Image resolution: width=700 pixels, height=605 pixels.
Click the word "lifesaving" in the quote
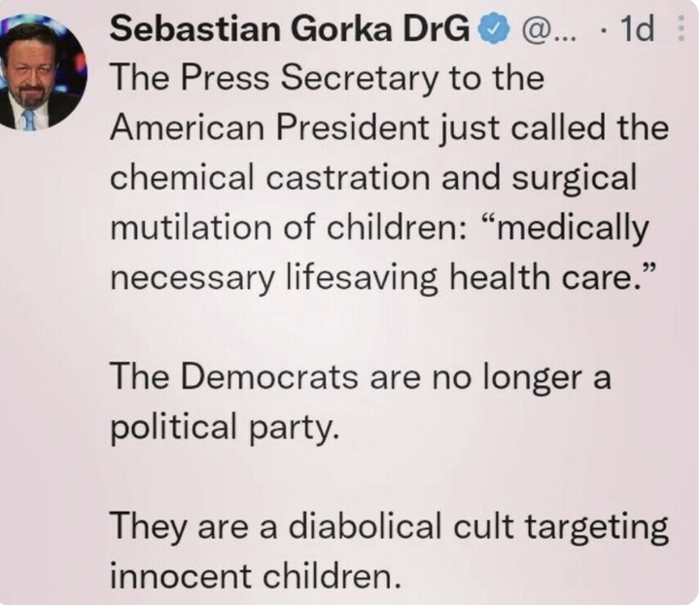(x=362, y=278)
